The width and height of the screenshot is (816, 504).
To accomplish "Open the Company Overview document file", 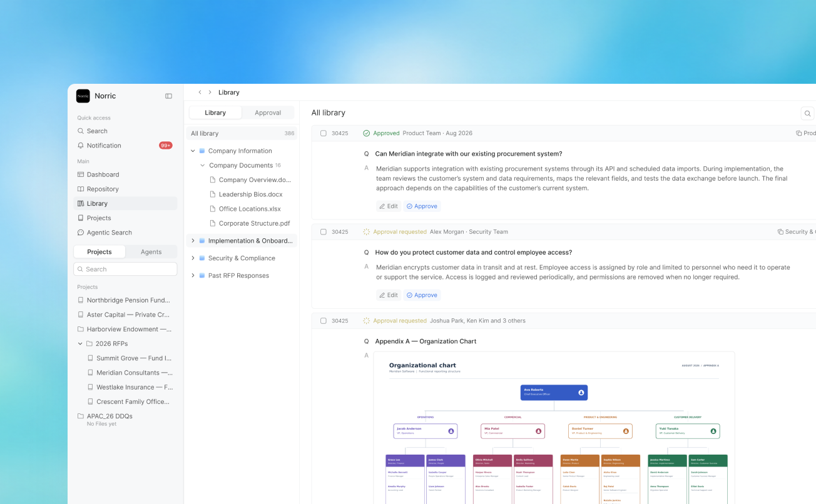I will 250,180.
